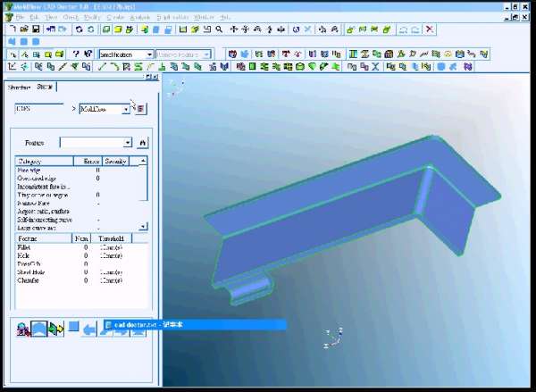The height and width of the screenshot is (392, 536).
Task: Click the magnifying glass zoom icon
Action: (x=219, y=29)
